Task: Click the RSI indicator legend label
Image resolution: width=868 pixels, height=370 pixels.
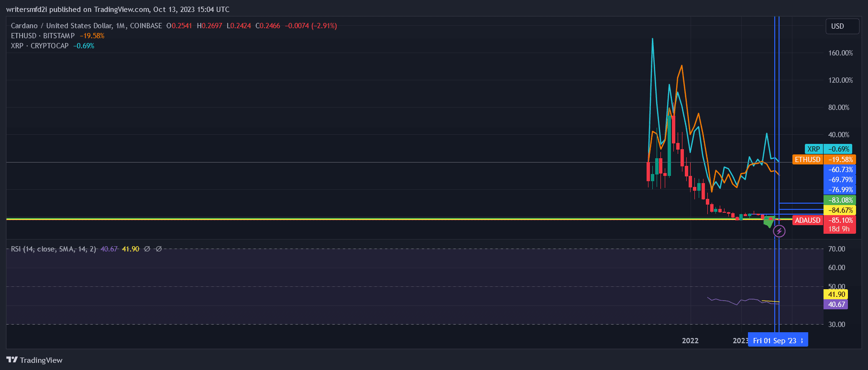Action: [53, 249]
